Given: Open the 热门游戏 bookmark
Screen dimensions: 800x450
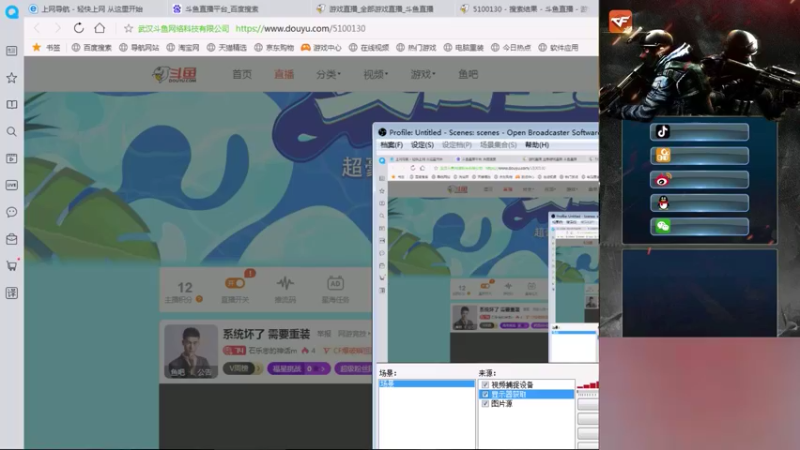Looking at the screenshot, I should click(x=416, y=47).
